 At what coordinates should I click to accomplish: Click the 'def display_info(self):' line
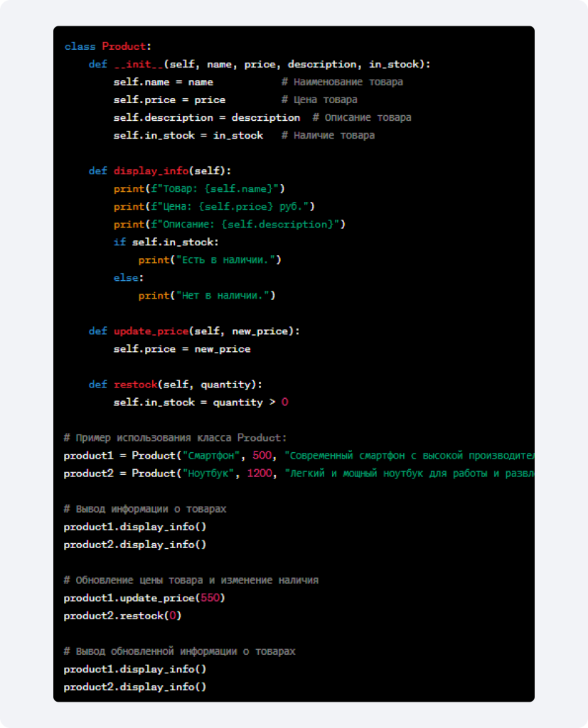click(160, 171)
